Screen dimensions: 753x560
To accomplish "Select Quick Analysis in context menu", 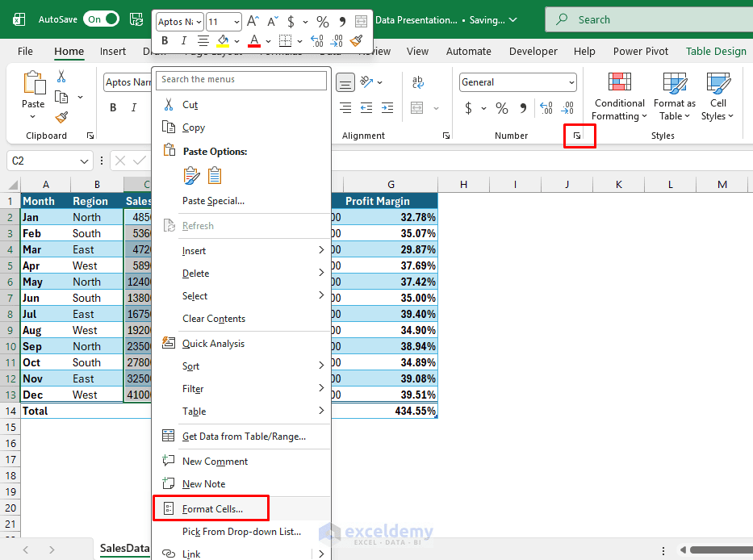I will click(241, 344).
